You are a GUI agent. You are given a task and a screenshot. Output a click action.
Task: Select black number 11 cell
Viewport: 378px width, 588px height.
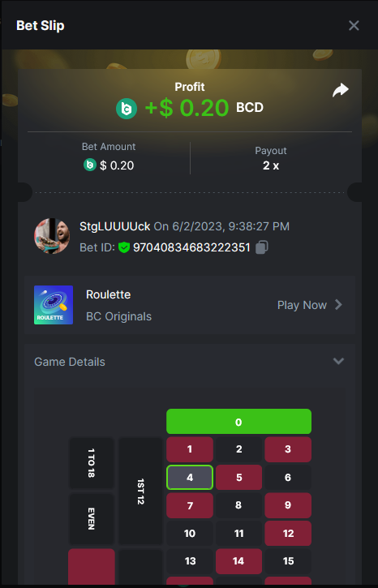pyautogui.click(x=238, y=533)
